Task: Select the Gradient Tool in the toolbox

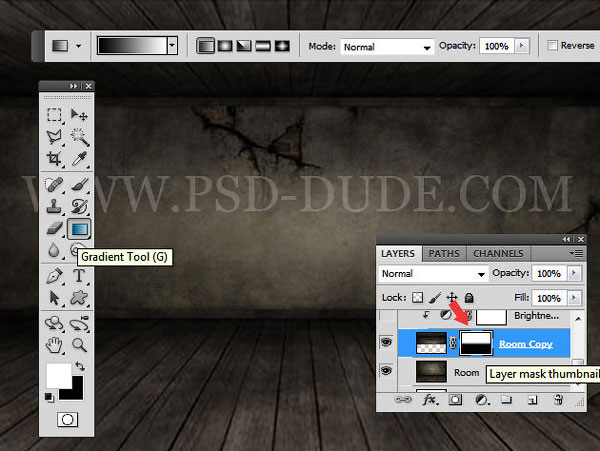Action: coord(79,229)
